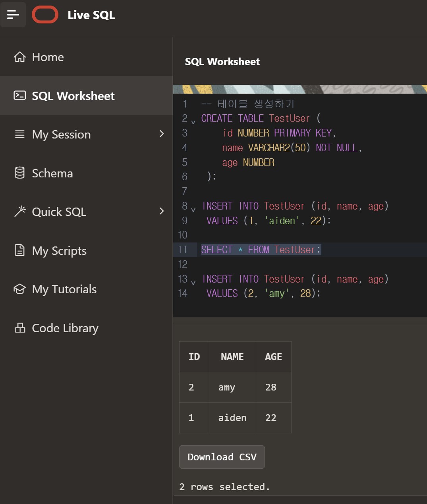Click the Live SQL title
427x504 pixels.
pyautogui.click(x=91, y=15)
